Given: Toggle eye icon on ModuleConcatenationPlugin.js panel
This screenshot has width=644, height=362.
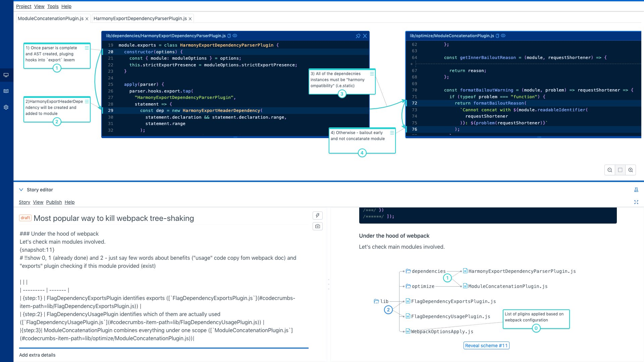Looking at the screenshot, I should click(x=503, y=36).
